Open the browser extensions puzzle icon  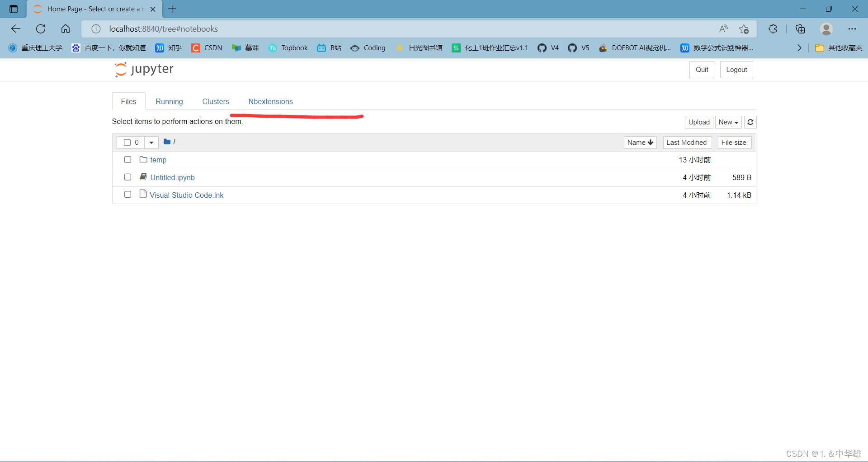click(x=773, y=29)
